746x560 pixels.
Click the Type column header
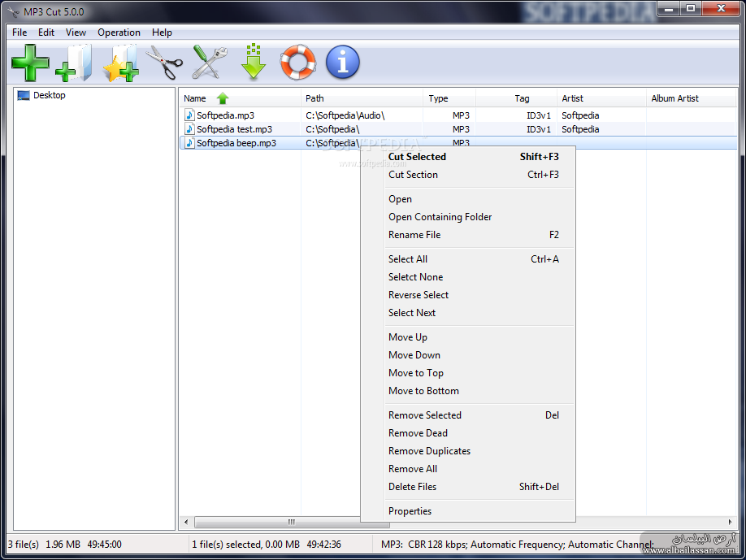(x=438, y=98)
